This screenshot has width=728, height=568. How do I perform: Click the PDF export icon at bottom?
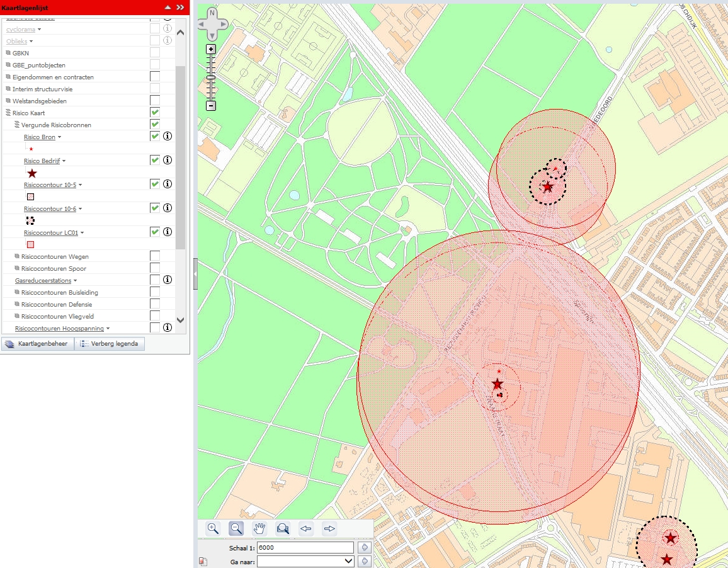coord(203,562)
